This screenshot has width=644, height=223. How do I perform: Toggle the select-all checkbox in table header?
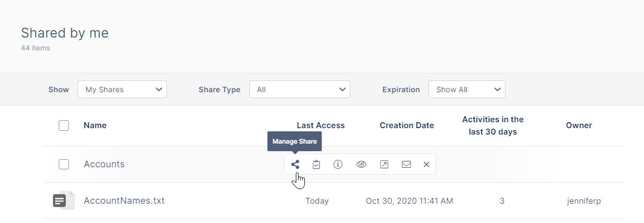[x=64, y=125]
